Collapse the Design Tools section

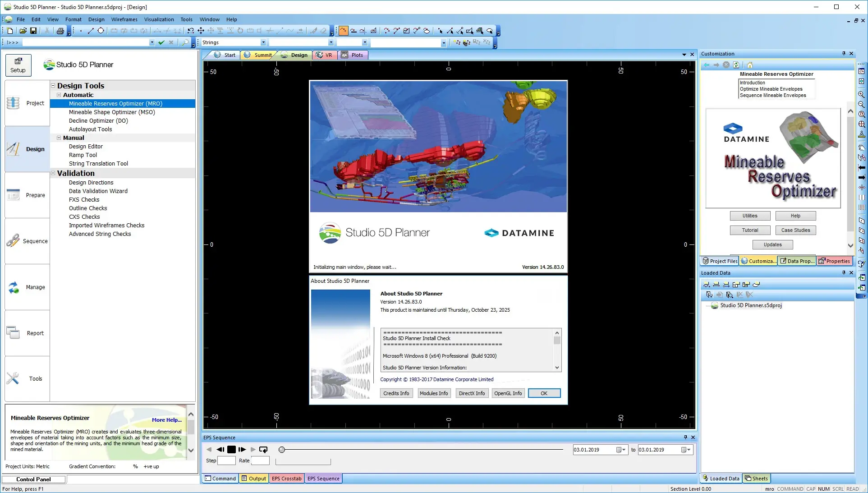pyautogui.click(x=53, y=86)
